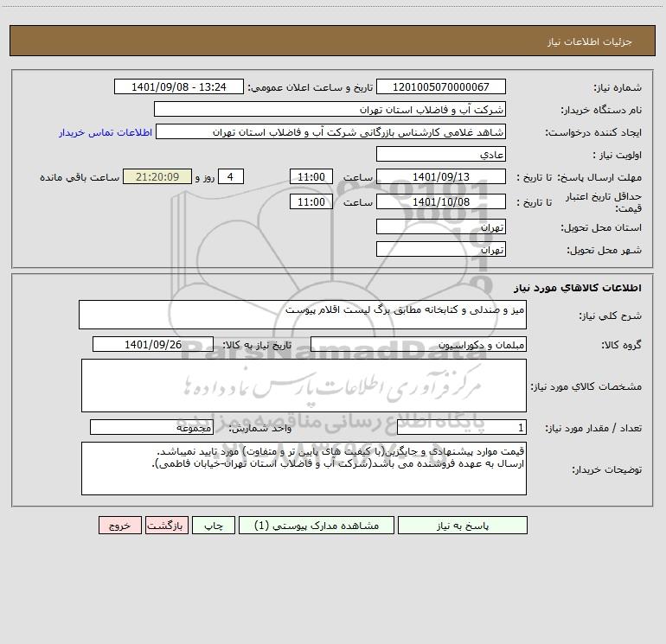Click the 'مشخصات کالای مورد نیاز:' label
The width and height of the screenshot is (666, 644).
pyautogui.click(x=586, y=386)
